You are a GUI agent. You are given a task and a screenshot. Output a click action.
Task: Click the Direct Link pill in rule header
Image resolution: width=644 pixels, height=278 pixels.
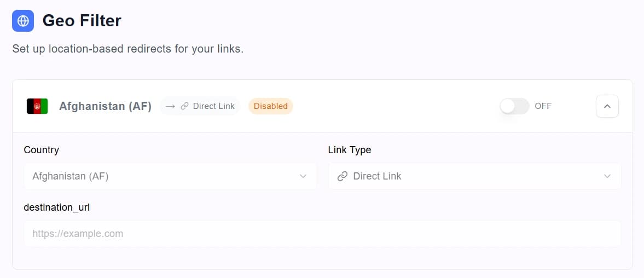(x=200, y=106)
